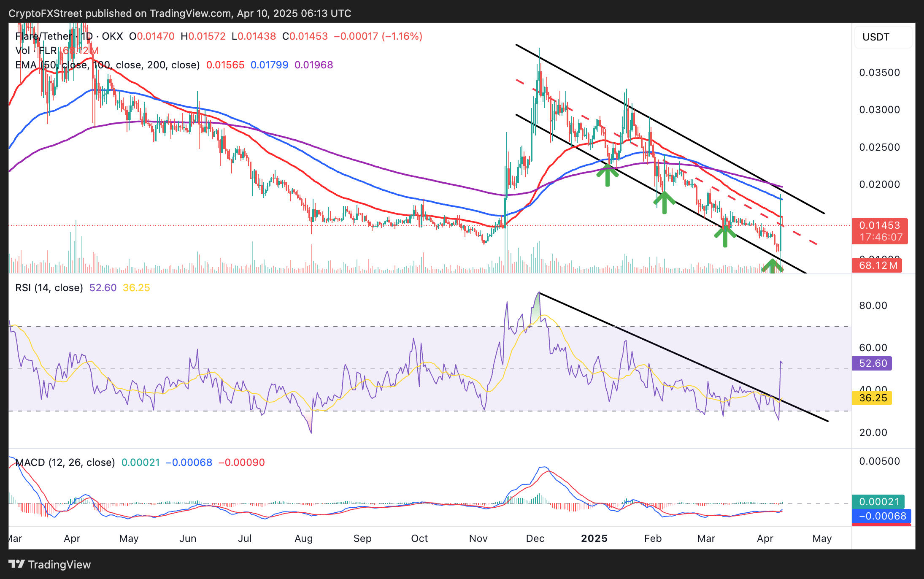Click the Vol FLR legend label
Viewport: 924px width, 579px height.
pyautogui.click(x=36, y=51)
